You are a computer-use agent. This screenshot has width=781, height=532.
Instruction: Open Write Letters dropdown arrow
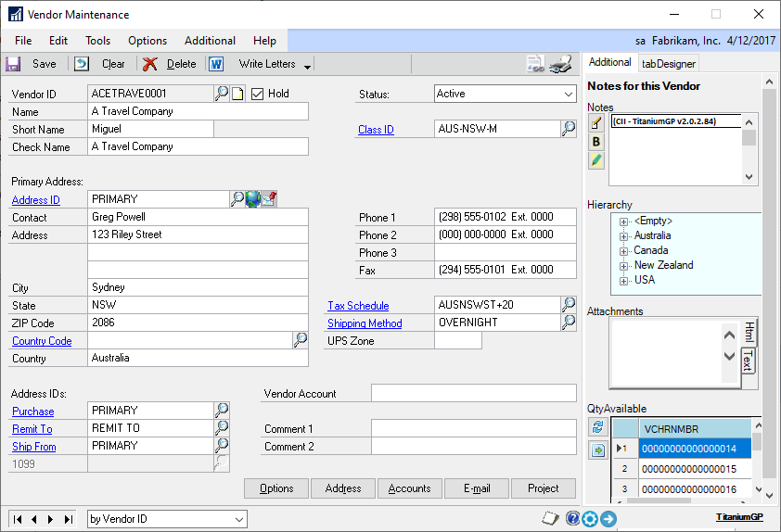(307, 67)
